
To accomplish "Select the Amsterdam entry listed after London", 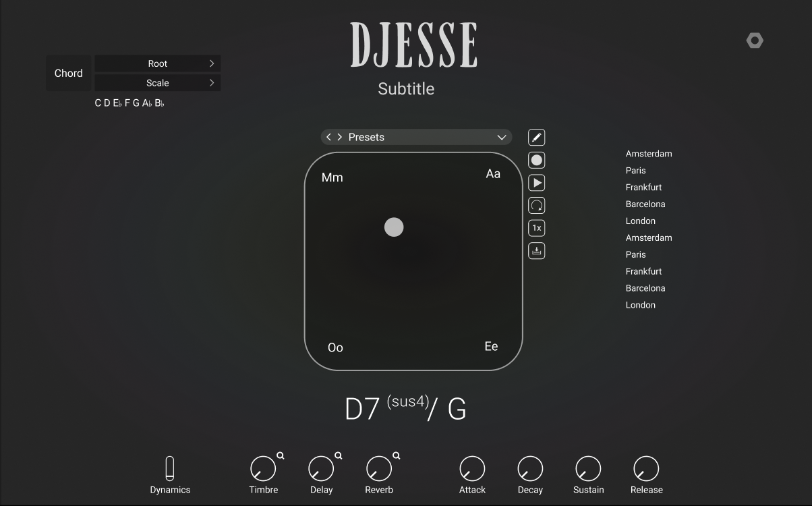I will (649, 237).
